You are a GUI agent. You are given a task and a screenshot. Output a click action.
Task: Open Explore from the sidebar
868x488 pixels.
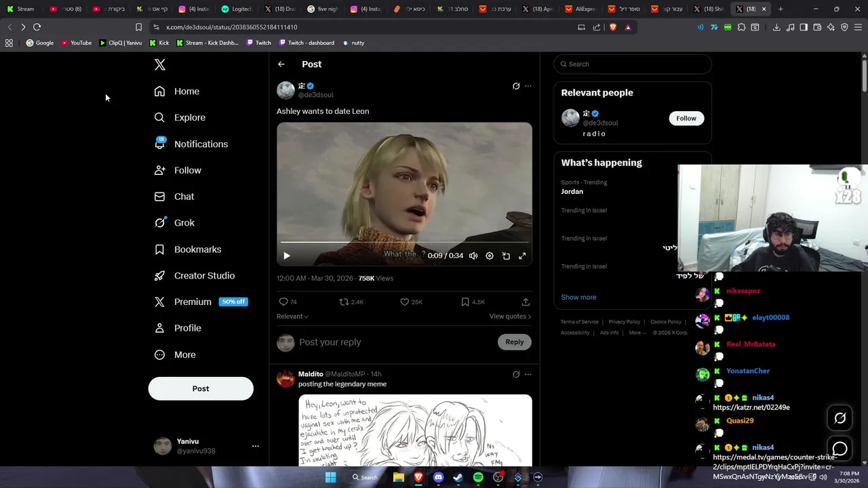click(180, 117)
